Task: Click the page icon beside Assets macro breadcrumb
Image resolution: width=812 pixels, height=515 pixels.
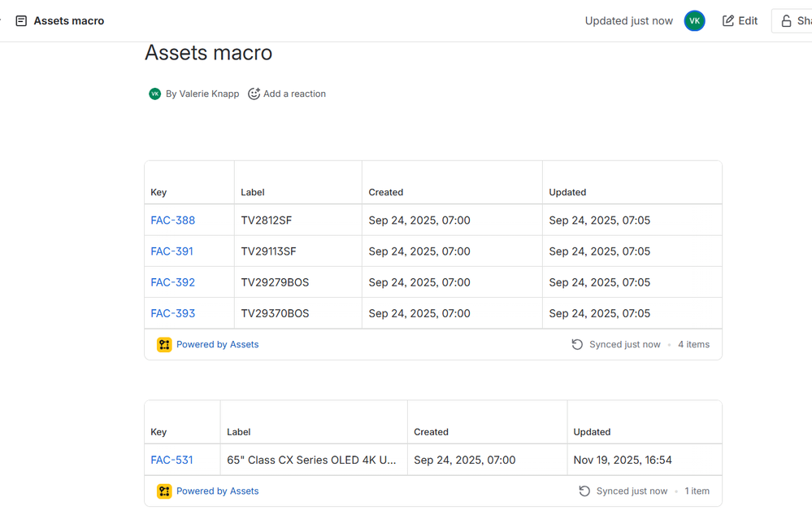Action: [x=21, y=20]
